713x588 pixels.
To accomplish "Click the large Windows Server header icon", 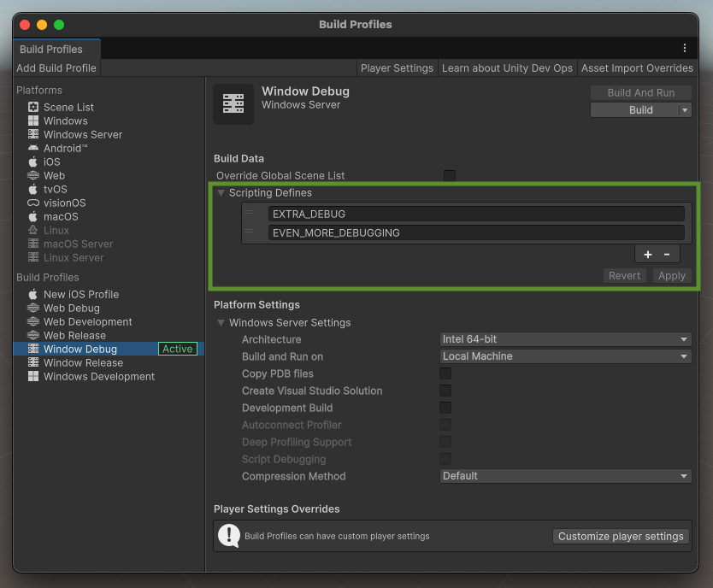I will coord(233,103).
